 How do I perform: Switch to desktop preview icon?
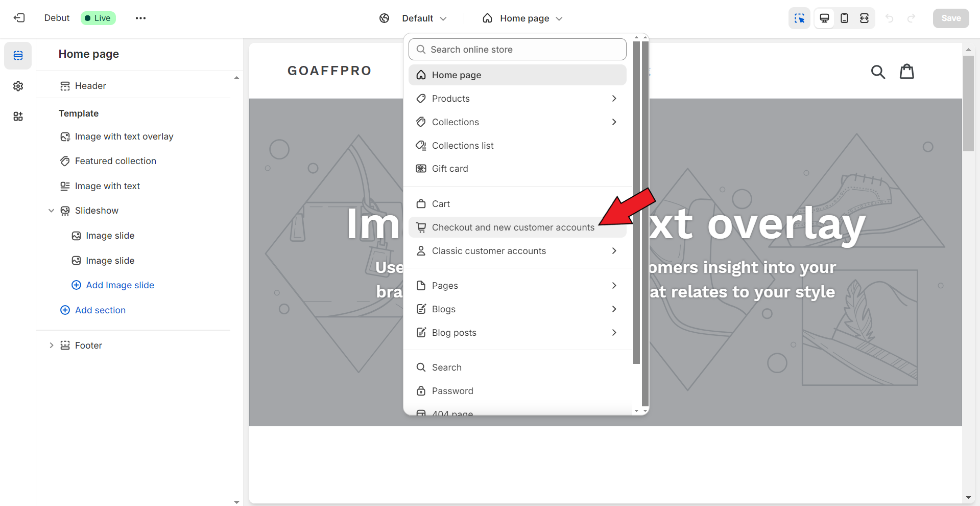click(x=824, y=18)
